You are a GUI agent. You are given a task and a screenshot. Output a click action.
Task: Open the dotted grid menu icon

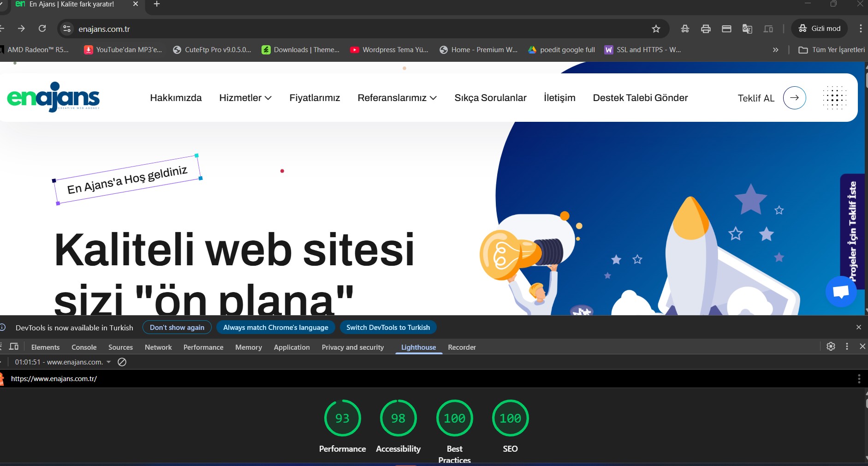click(834, 98)
